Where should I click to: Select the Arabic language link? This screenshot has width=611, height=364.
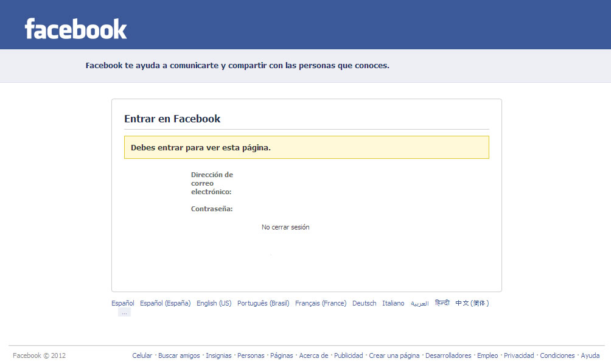coord(420,303)
